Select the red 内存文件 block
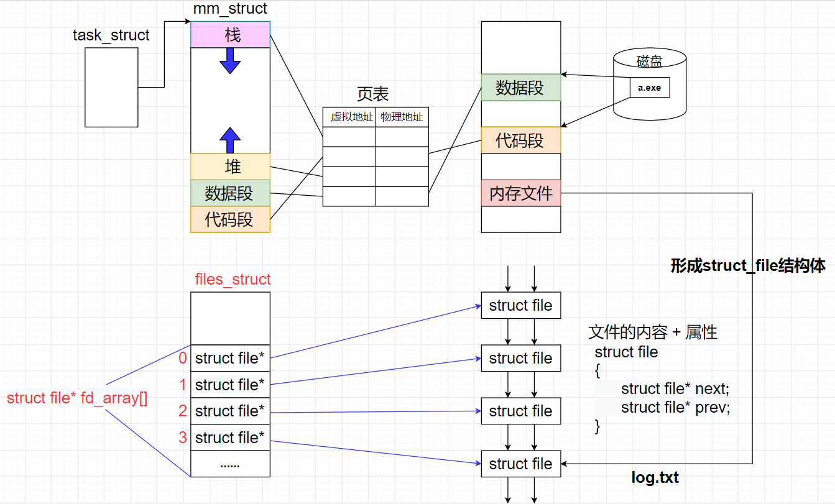835x504 pixels. pyautogui.click(x=521, y=193)
